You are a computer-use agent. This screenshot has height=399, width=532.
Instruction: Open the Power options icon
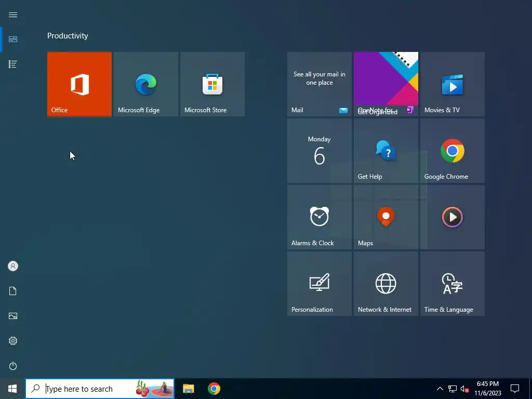(13, 366)
